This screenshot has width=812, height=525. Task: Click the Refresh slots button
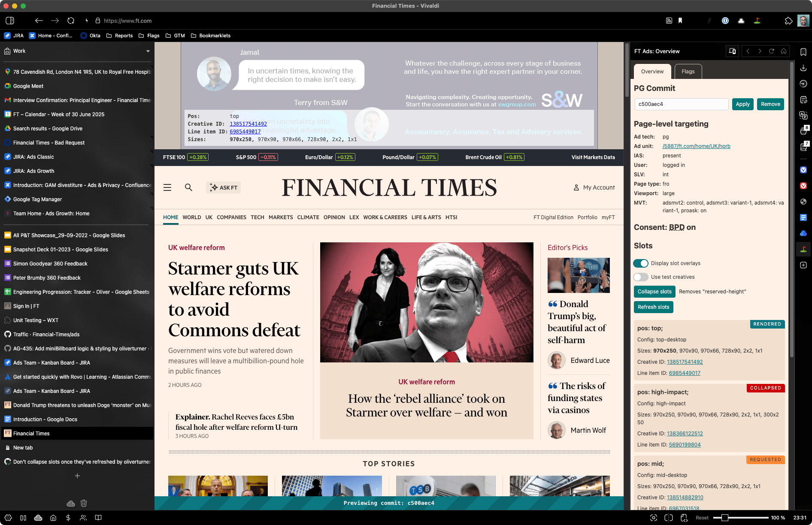(x=653, y=307)
